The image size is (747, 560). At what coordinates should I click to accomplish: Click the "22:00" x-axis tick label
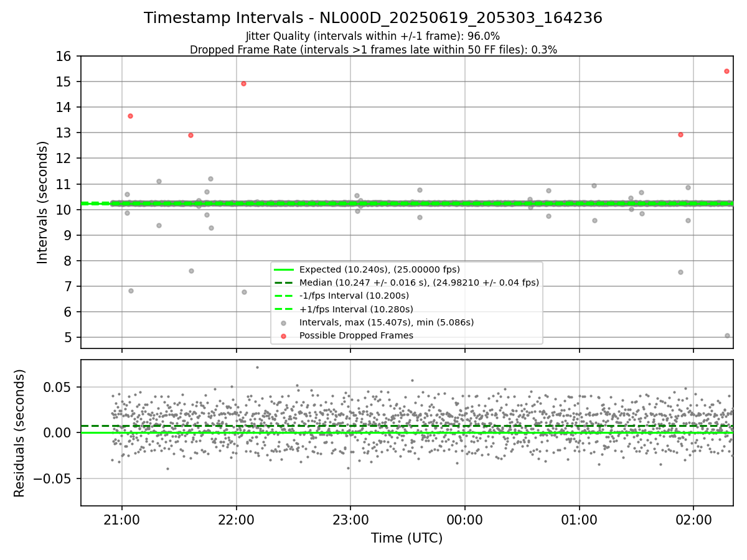[x=236, y=520]
